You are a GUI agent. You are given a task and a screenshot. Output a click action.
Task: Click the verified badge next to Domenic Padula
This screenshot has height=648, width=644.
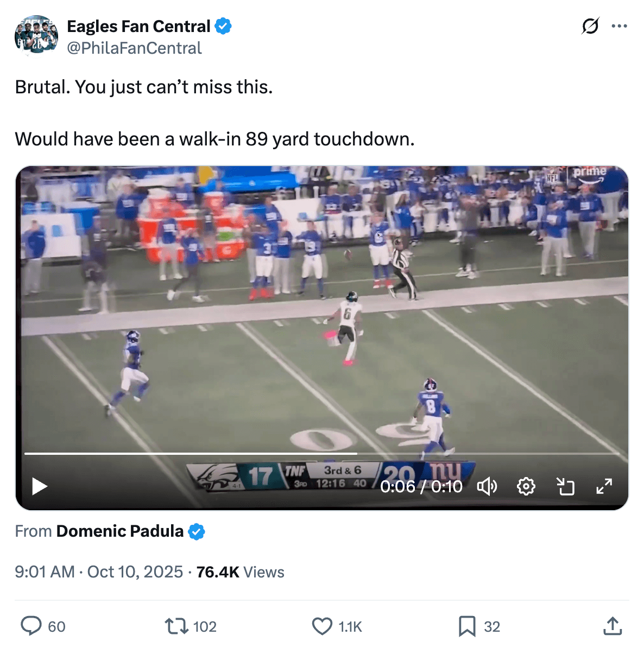197,532
